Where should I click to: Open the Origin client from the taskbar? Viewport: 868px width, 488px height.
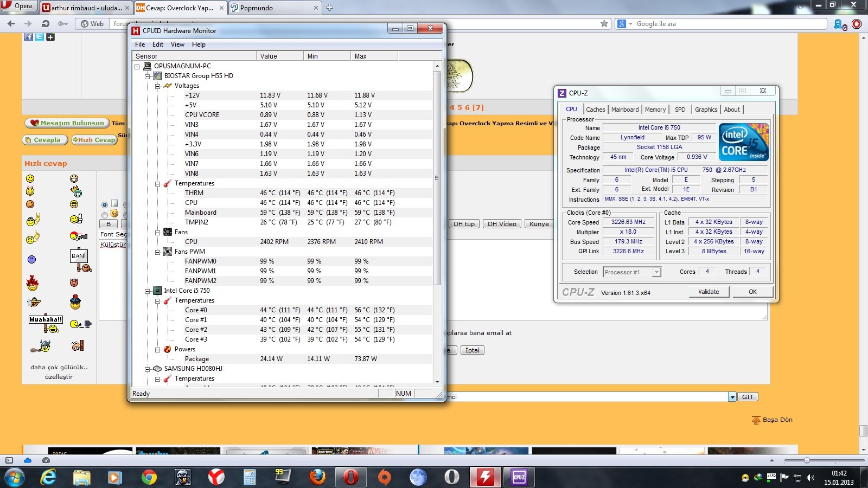tap(384, 477)
